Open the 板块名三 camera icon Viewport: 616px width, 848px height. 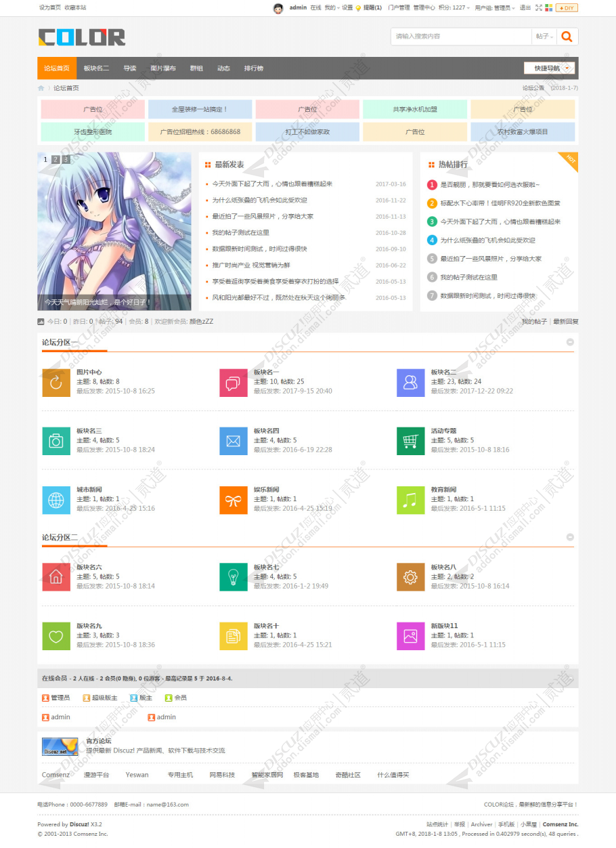point(56,441)
